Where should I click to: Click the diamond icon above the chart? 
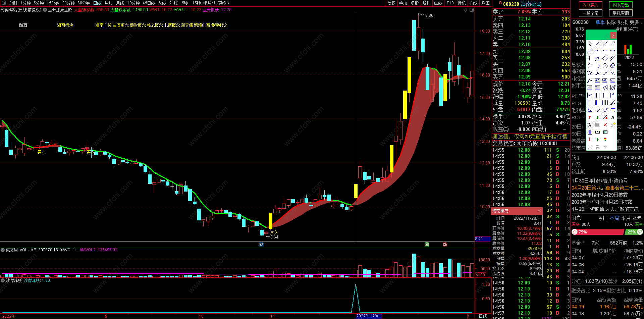click(x=465, y=10)
